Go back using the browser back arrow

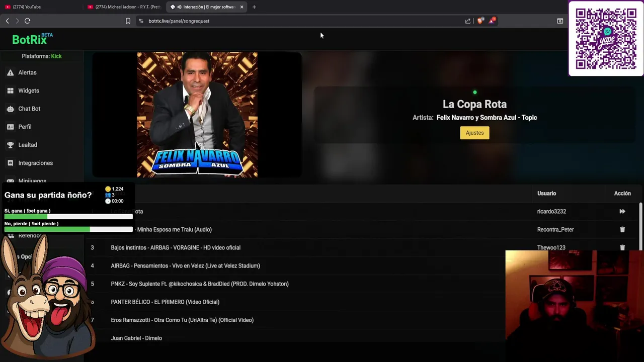pyautogui.click(x=7, y=21)
